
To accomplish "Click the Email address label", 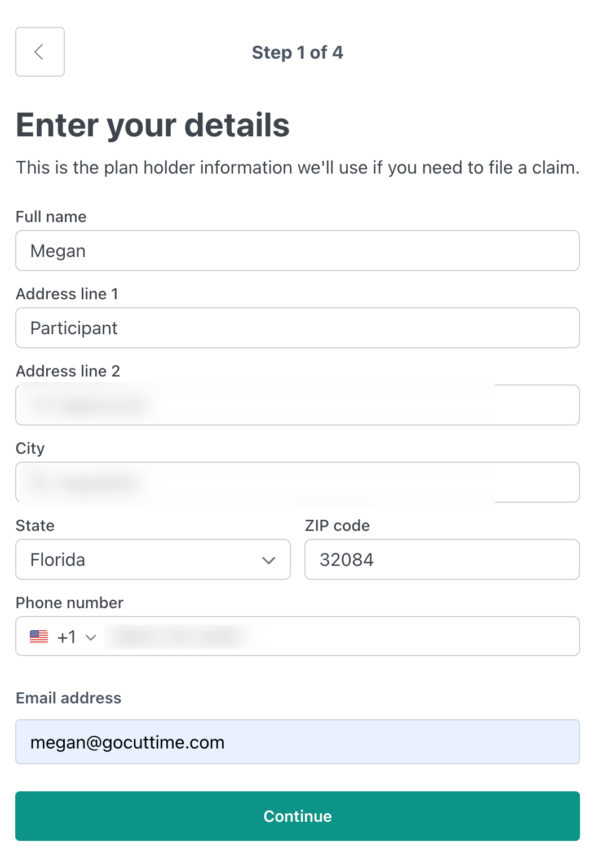I will (x=69, y=698).
